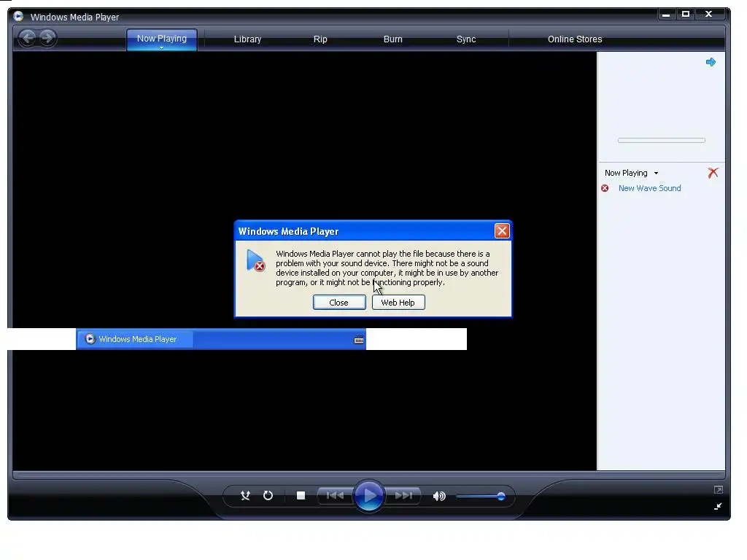Viewport: 747px width, 560px height.
Task: Switch to full screen view
Action: coord(719,489)
